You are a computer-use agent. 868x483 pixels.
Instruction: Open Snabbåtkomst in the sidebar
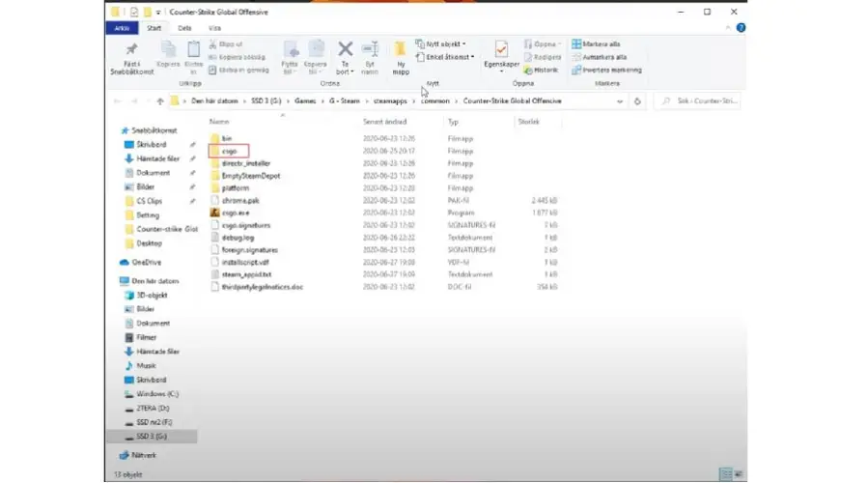pyautogui.click(x=149, y=130)
